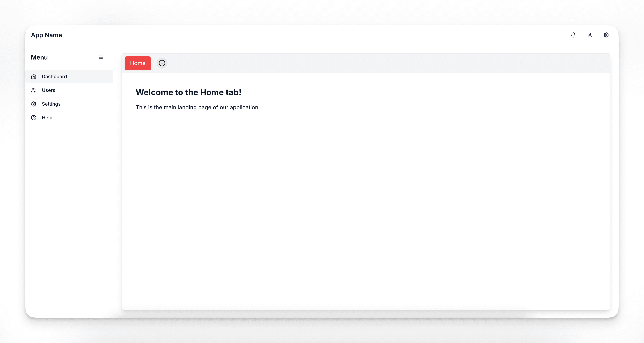The image size is (644, 343).
Task: Collapse the sidebar using hamburger icon
Action: coord(101,57)
